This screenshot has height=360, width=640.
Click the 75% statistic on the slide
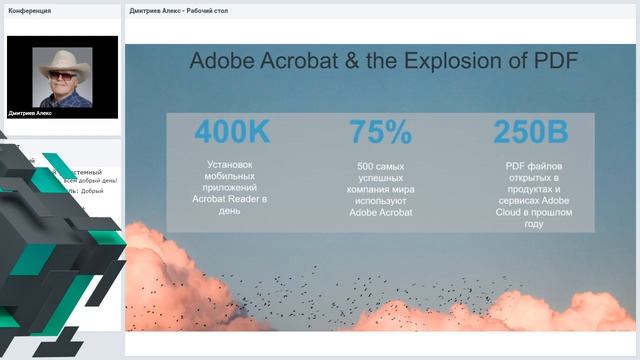click(381, 131)
